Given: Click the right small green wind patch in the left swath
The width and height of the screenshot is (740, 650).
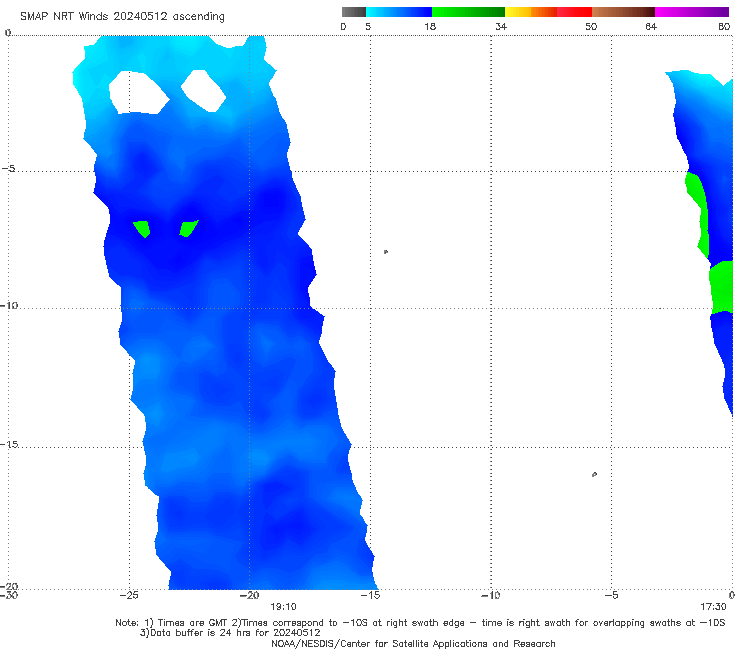Looking at the screenshot, I should coord(188,228).
